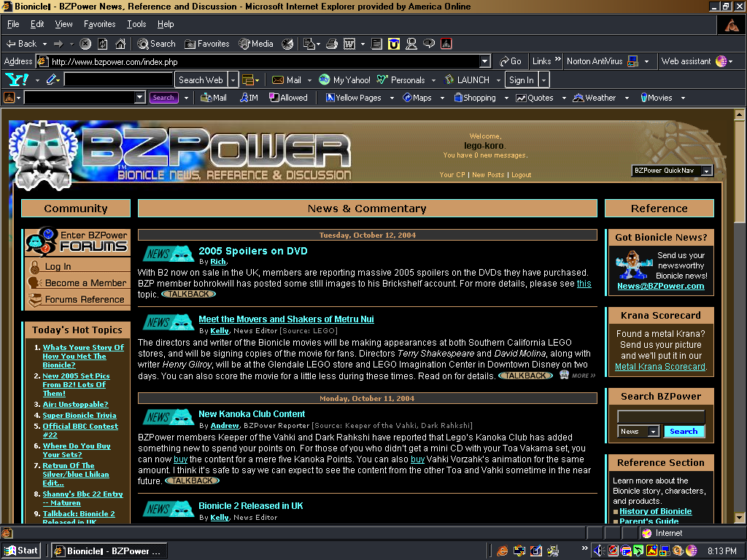This screenshot has height=560, width=747.
Task: Expand the address bar history dropdown
Action: [x=484, y=61]
